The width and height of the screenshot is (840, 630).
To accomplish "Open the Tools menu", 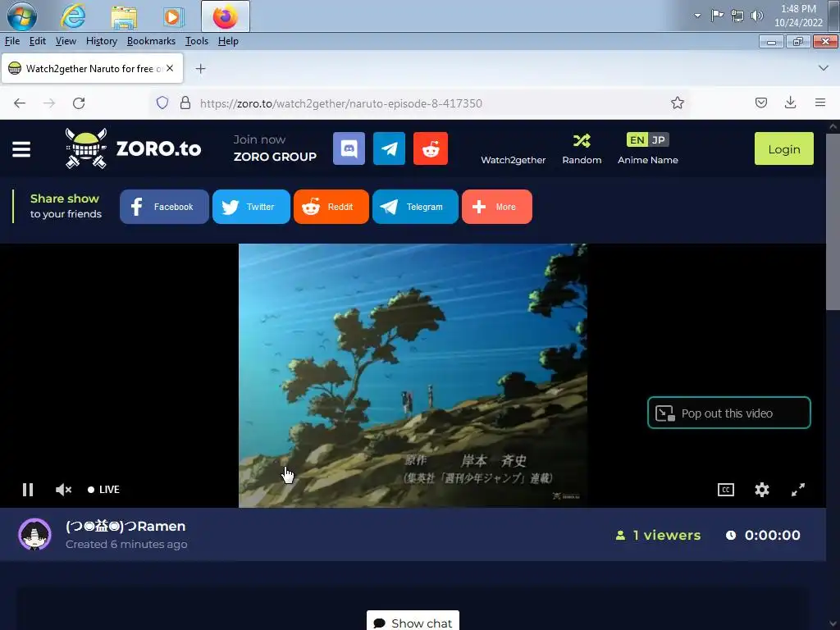I will [197, 41].
